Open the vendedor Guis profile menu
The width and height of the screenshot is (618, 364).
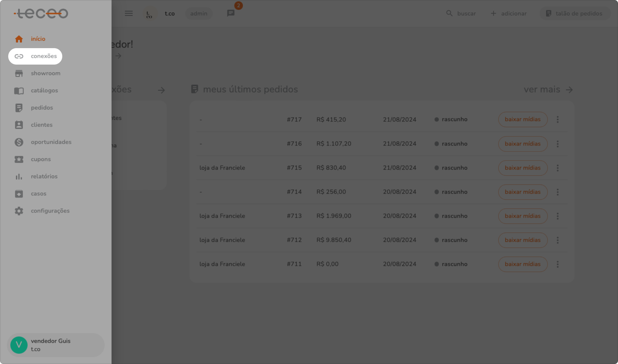56,345
